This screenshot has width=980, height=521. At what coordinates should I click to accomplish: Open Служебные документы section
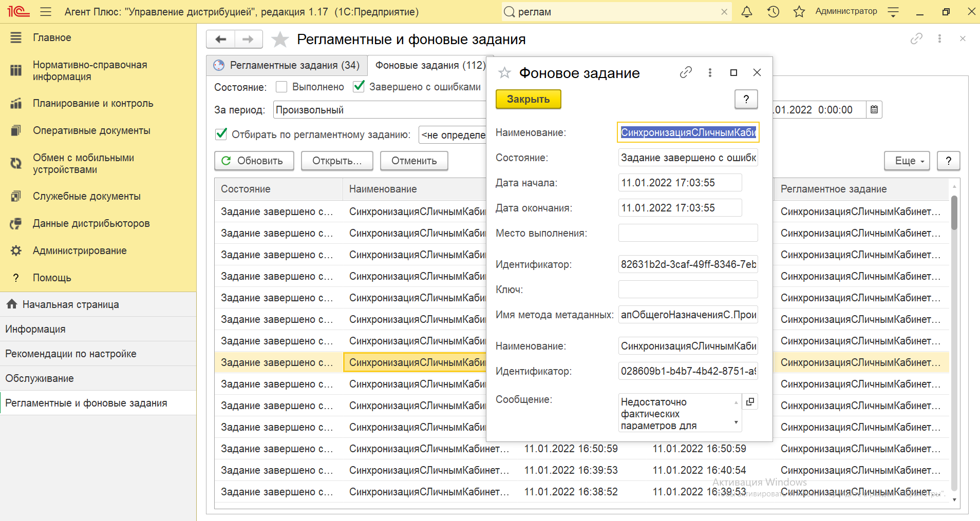click(98, 196)
